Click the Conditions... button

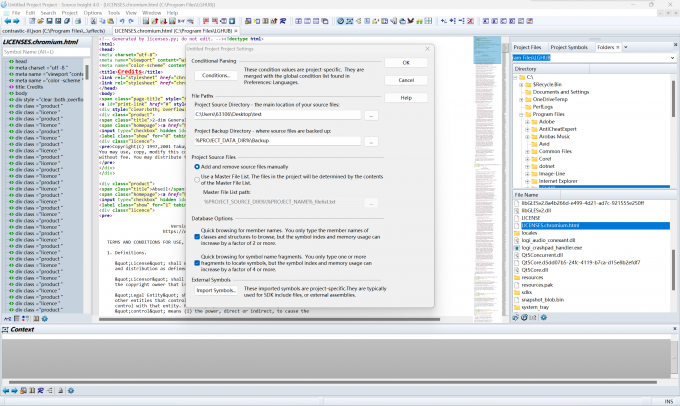click(x=216, y=75)
